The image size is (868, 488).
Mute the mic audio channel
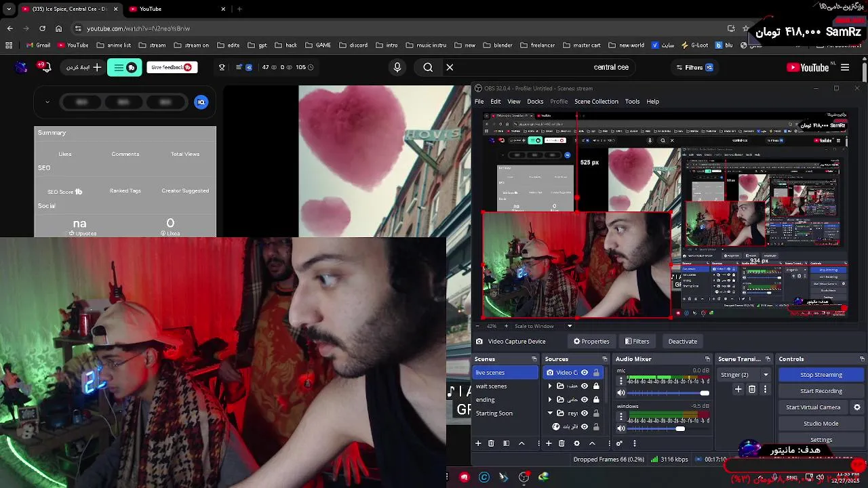(620, 392)
